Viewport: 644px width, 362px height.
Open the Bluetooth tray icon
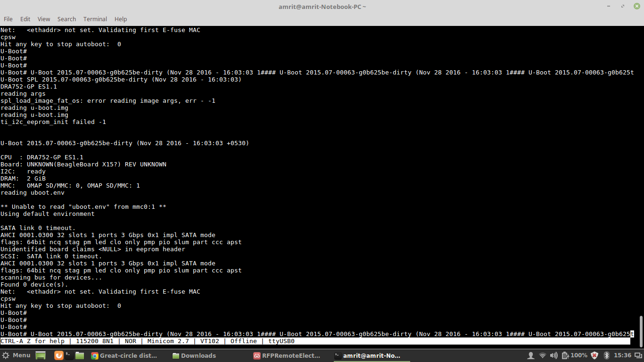click(x=607, y=355)
